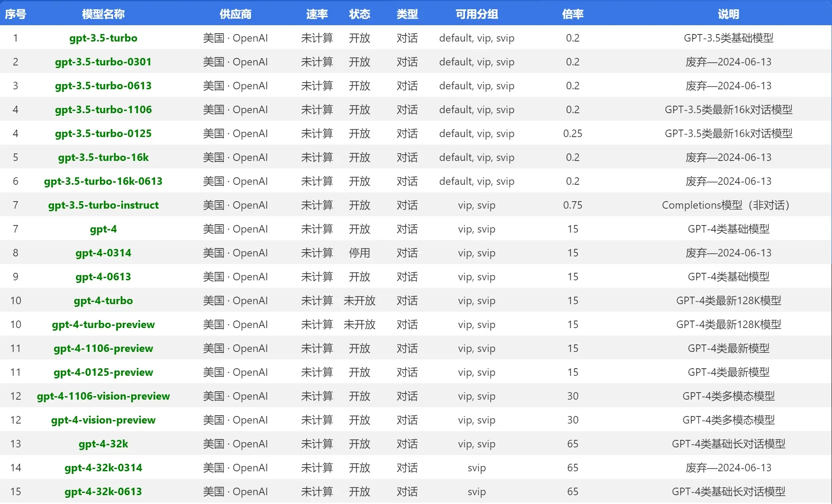Click the 说明 column header
The image size is (832, 504).
point(728,14)
